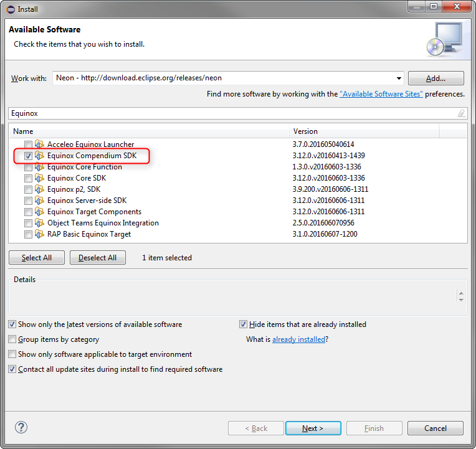Click Next to continue installation
The width and height of the screenshot is (476, 449).
[313, 428]
